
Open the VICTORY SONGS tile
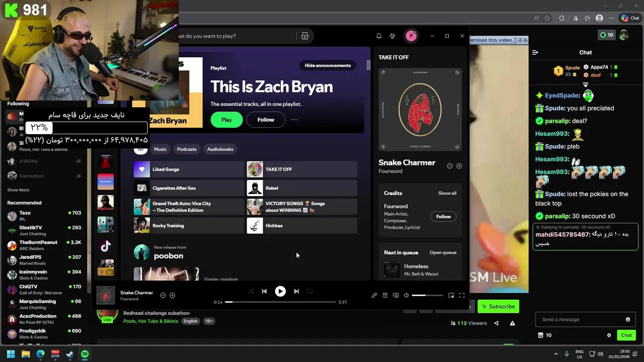pos(302,207)
